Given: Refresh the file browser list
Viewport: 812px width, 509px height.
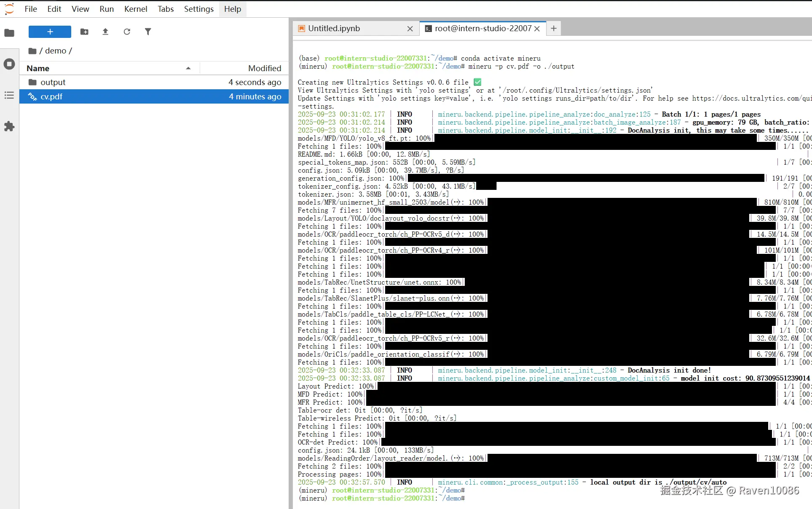Looking at the screenshot, I should tap(127, 32).
